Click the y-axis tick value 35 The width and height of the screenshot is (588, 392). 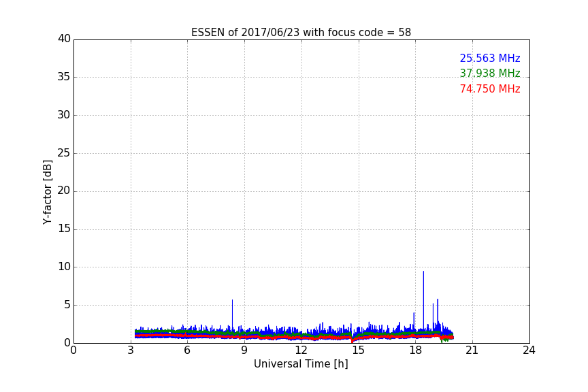(64, 77)
